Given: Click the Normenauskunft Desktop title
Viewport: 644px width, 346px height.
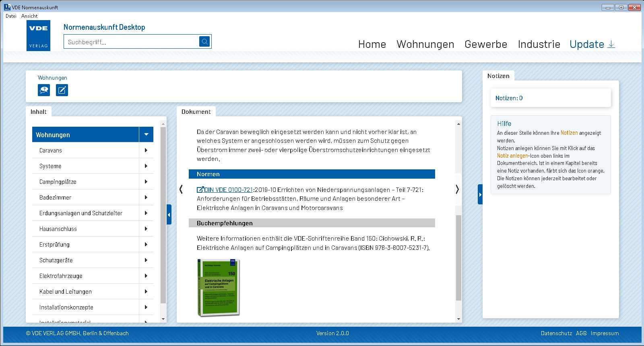Looking at the screenshot, I should [104, 27].
